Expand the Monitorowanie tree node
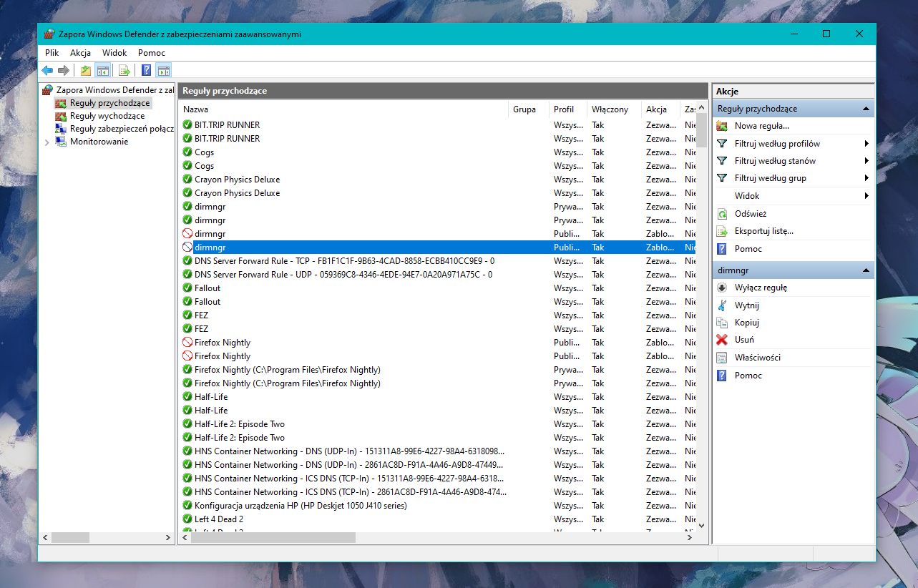This screenshot has height=588, width=918. [47, 142]
